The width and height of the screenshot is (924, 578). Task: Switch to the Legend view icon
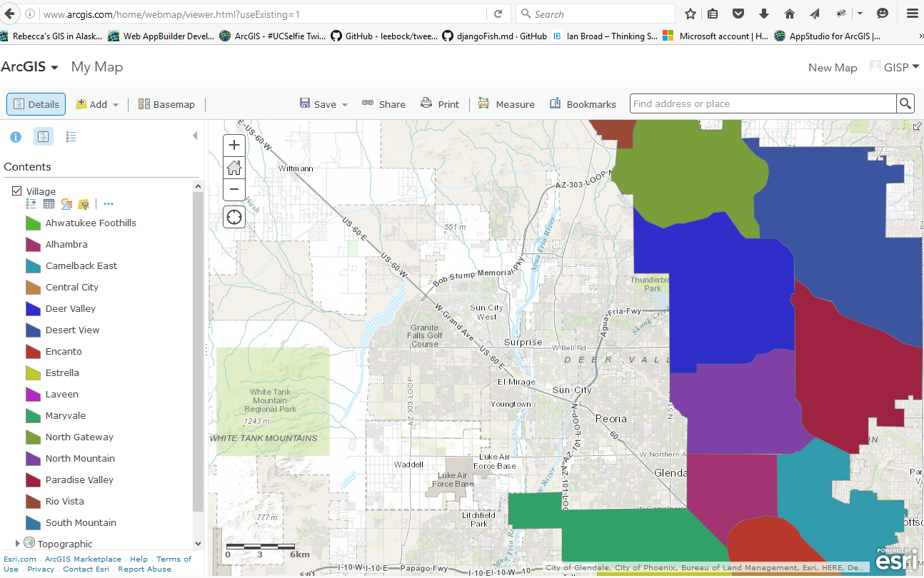click(x=71, y=137)
